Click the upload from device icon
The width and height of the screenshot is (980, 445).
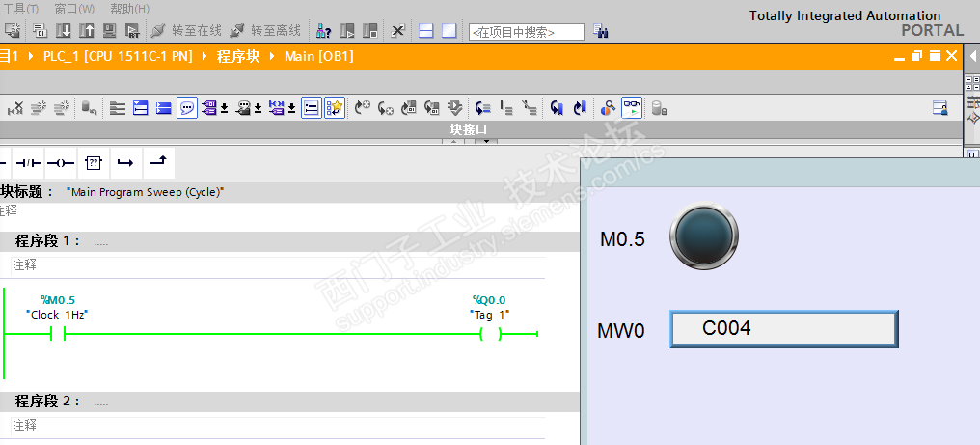coord(87,30)
